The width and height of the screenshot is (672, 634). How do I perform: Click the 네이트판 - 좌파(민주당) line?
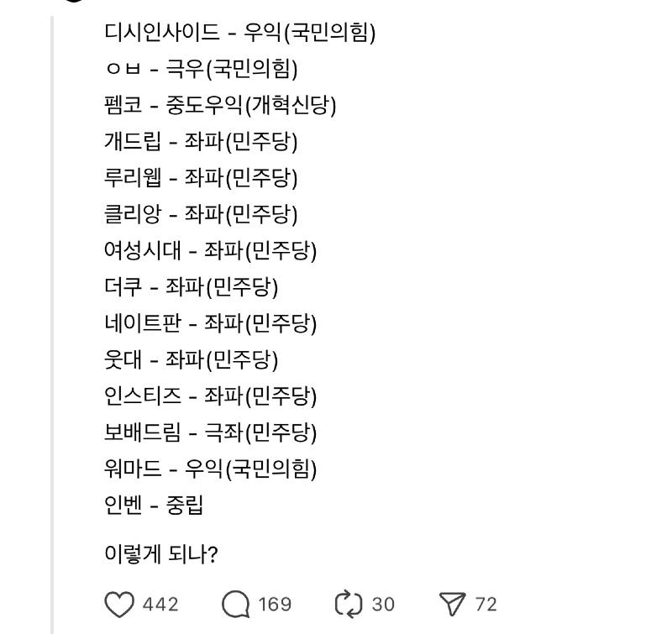pos(210,323)
